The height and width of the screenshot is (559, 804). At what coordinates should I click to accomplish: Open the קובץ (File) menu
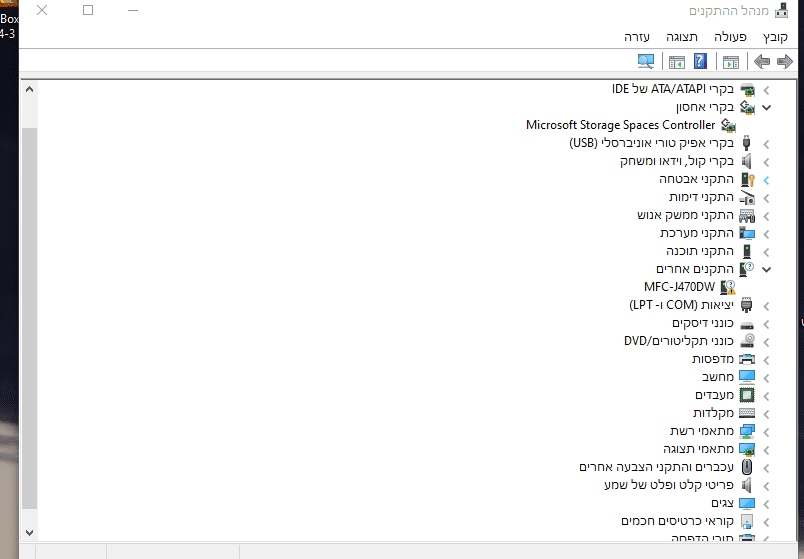pos(775,37)
